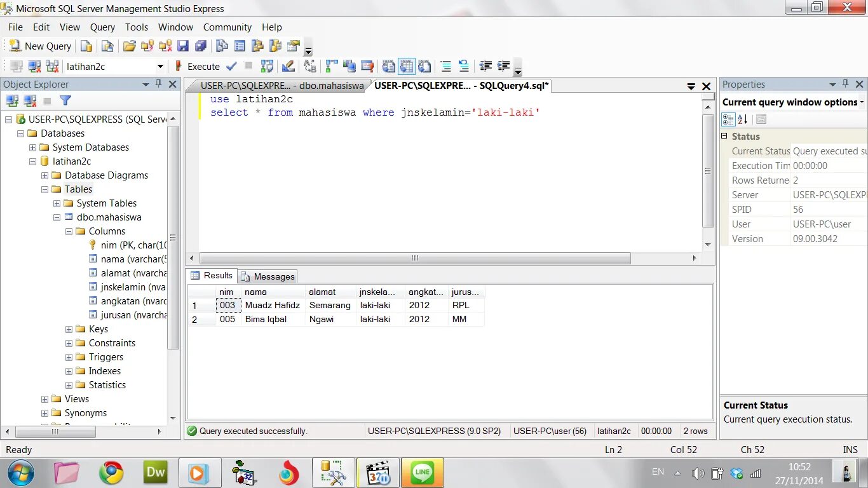Switch to the Results tab

click(212, 276)
